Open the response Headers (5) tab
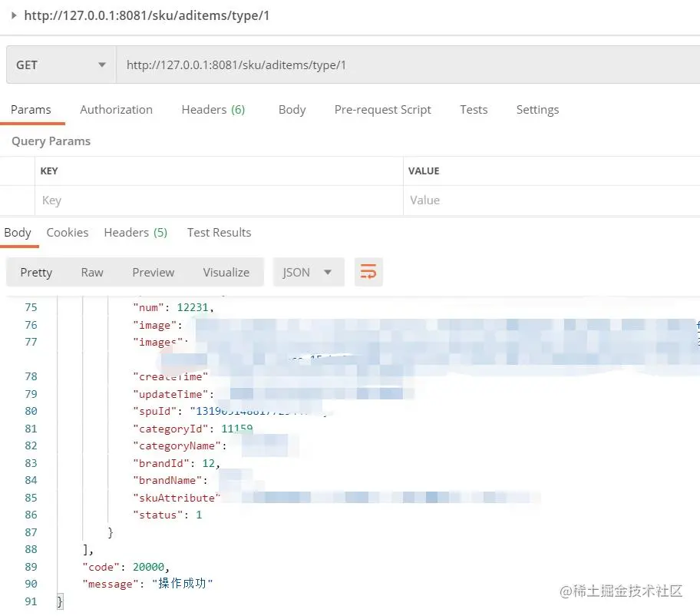This screenshot has width=700, height=616. (x=135, y=232)
